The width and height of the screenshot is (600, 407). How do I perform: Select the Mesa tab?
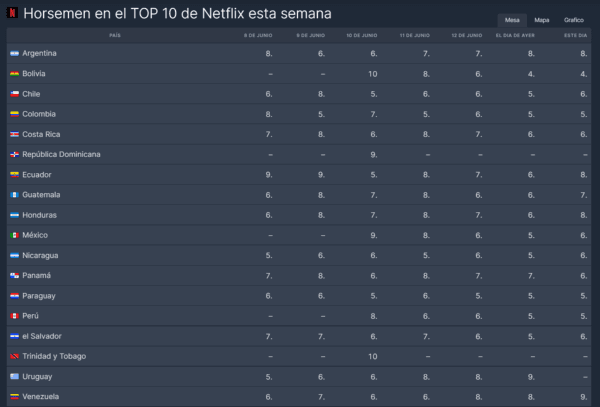(512, 20)
